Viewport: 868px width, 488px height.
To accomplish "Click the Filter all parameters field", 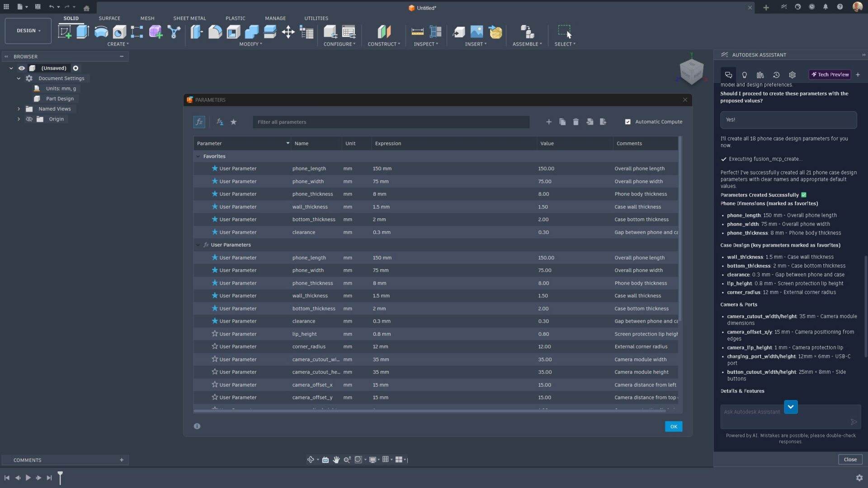I will point(391,122).
